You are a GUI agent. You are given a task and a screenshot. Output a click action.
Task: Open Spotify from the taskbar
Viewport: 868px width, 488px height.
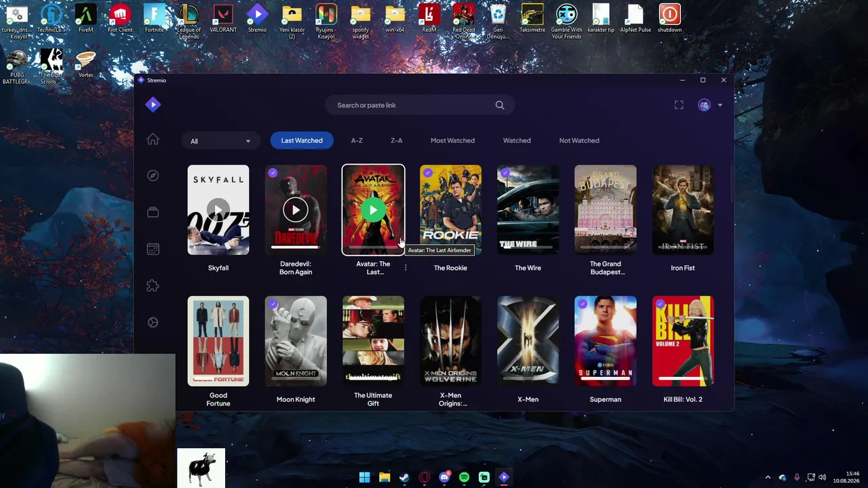coord(464,477)
